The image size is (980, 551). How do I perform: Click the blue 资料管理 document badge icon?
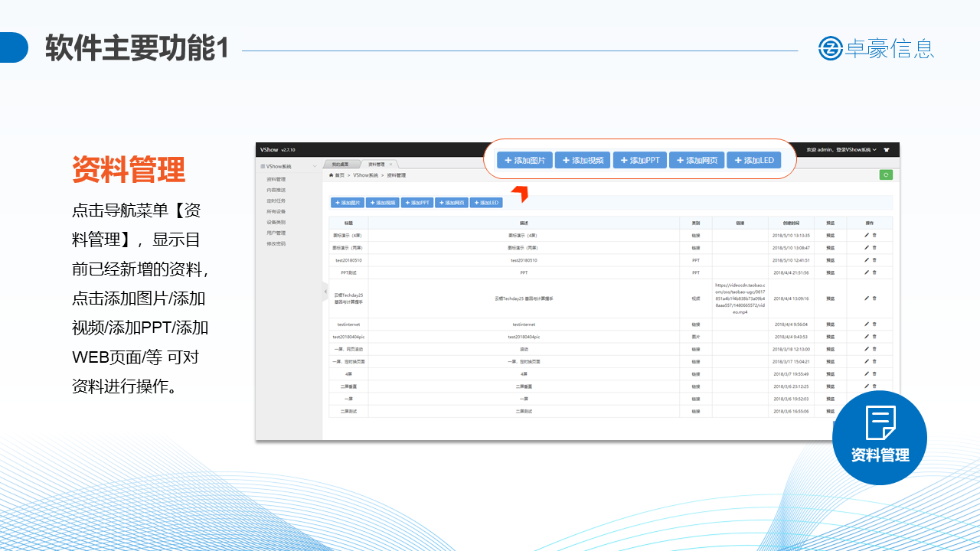(x=880, y=437)
